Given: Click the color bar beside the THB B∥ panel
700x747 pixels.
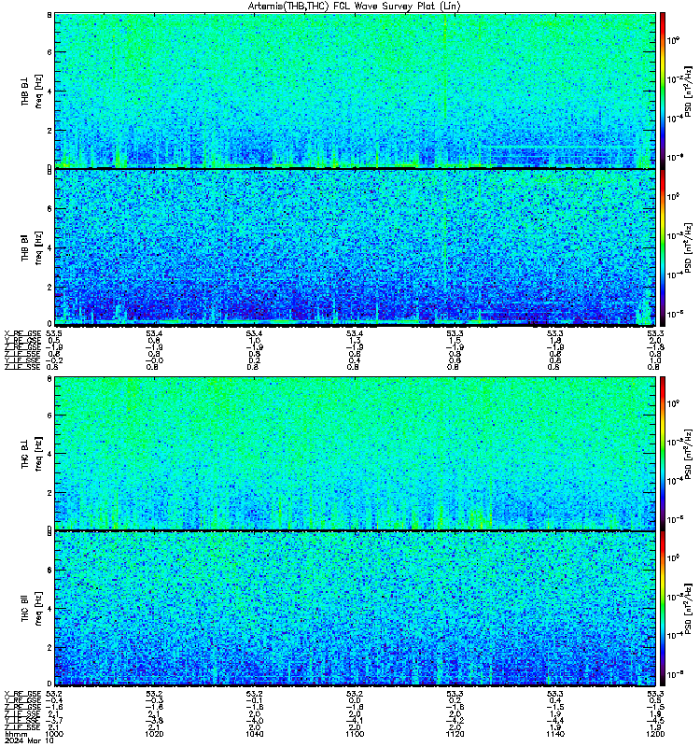Looking at the screenshot, I should pos(663,247).
